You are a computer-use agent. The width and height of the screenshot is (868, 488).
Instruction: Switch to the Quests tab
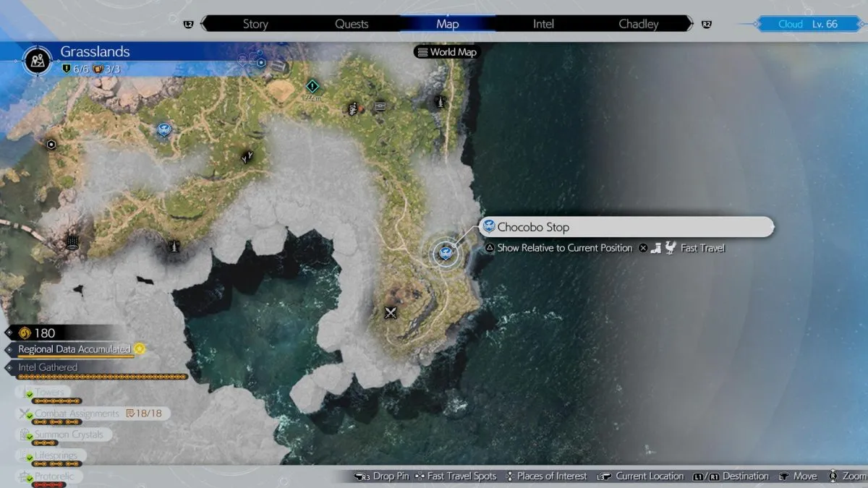point(352,24)
